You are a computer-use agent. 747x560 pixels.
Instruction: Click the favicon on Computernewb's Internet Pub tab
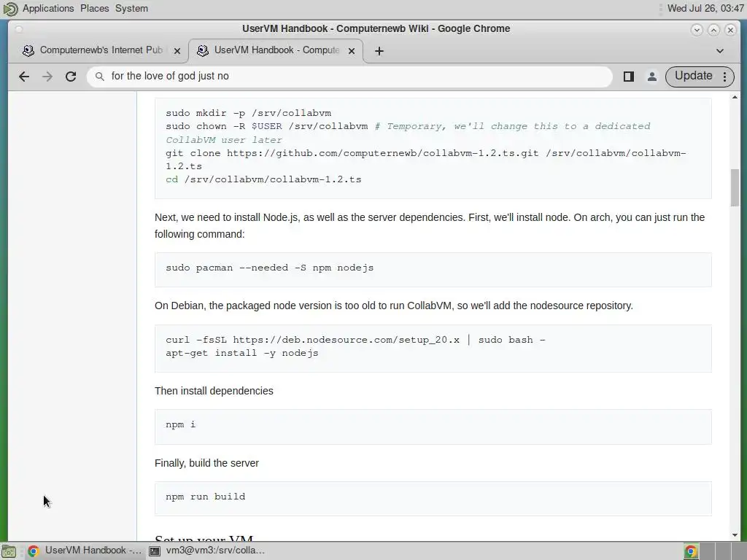click(x=28, y=50)
